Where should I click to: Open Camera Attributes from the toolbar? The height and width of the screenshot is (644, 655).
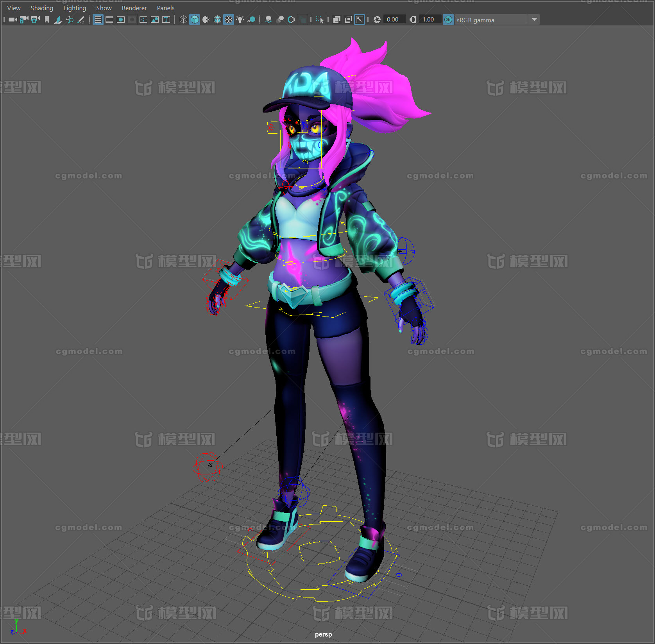[36, 20]
